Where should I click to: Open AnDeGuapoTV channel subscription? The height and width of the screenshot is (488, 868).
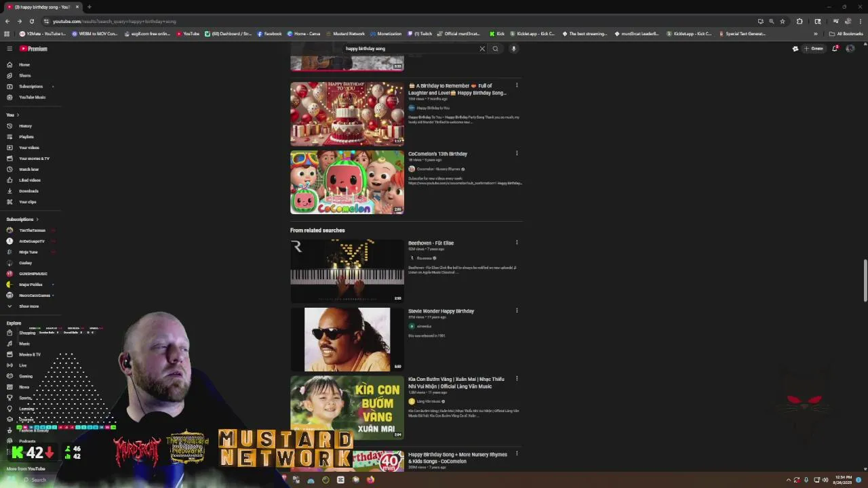point(31,241)
